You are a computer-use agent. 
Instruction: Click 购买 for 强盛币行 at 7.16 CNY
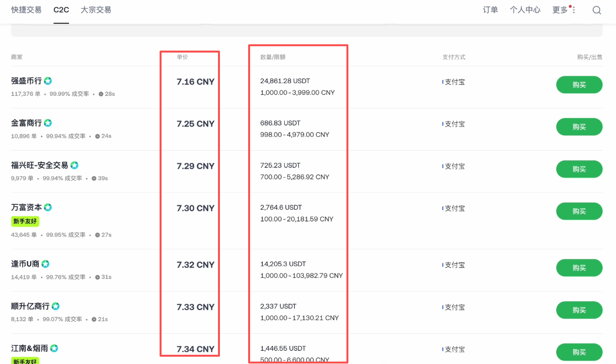point(579,85)
